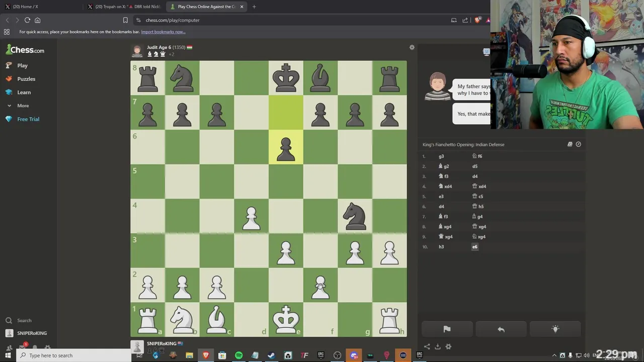Click the King's Fianchetto Opening: Indian Defense name
Image resolution: width=644 pixels, height=362 pixels.
[x=463, y=145]
